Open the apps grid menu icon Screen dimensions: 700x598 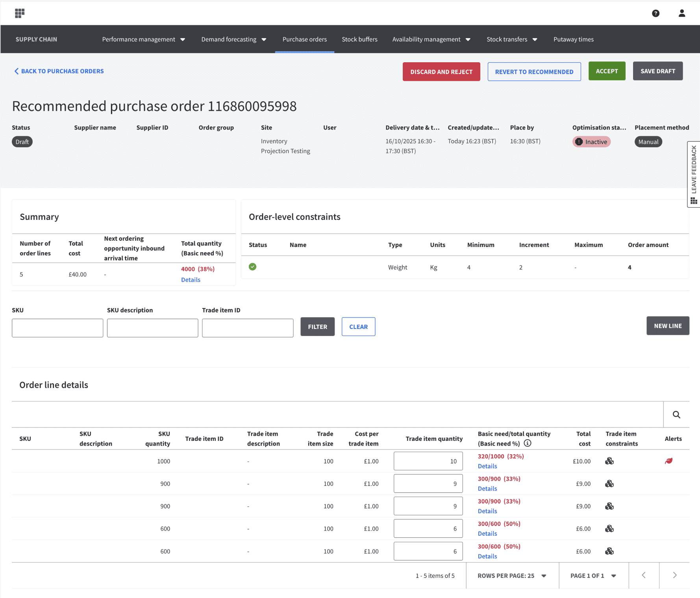tap(20, 13)
